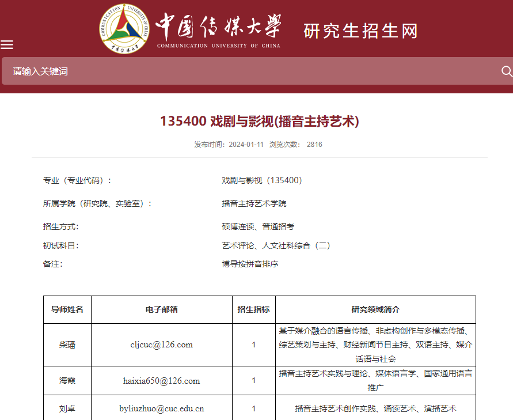
Task: Click the 电子邮箱 column header
Action: (x=161, y=309)
